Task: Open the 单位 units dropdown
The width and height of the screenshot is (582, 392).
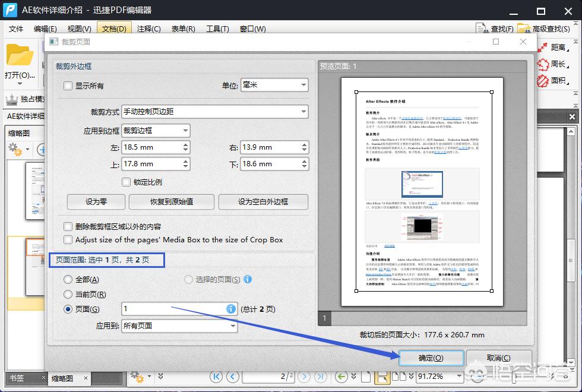Action: tap(274, 86)
